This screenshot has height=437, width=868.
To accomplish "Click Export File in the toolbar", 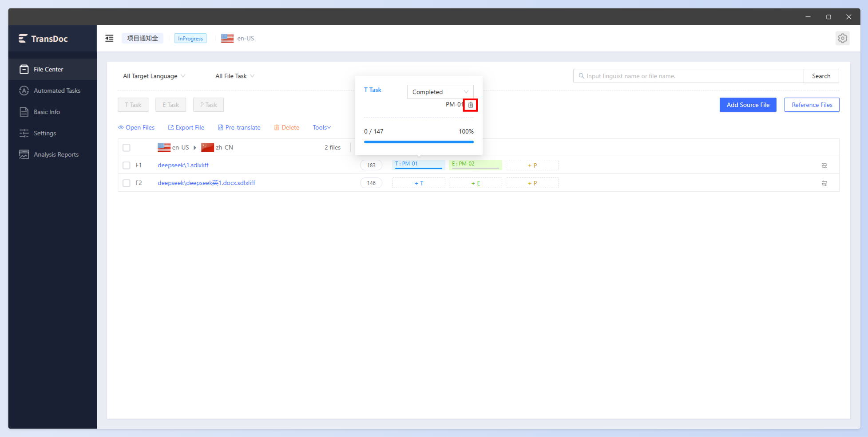I will pos(186,127).
